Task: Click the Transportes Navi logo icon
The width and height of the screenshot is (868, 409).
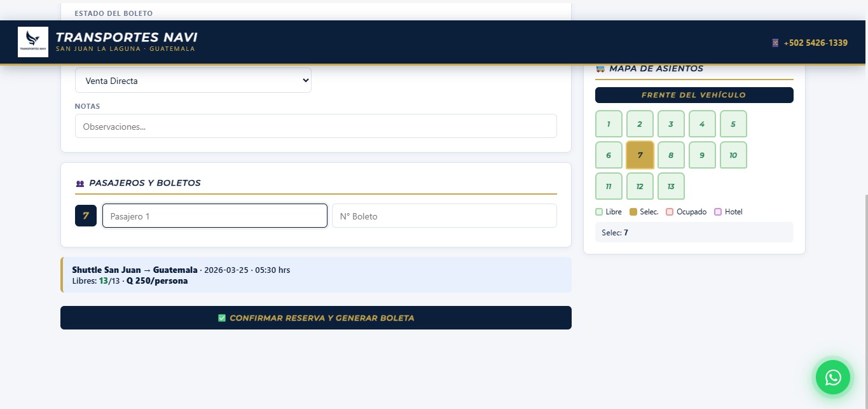Action: click(33, 42)
